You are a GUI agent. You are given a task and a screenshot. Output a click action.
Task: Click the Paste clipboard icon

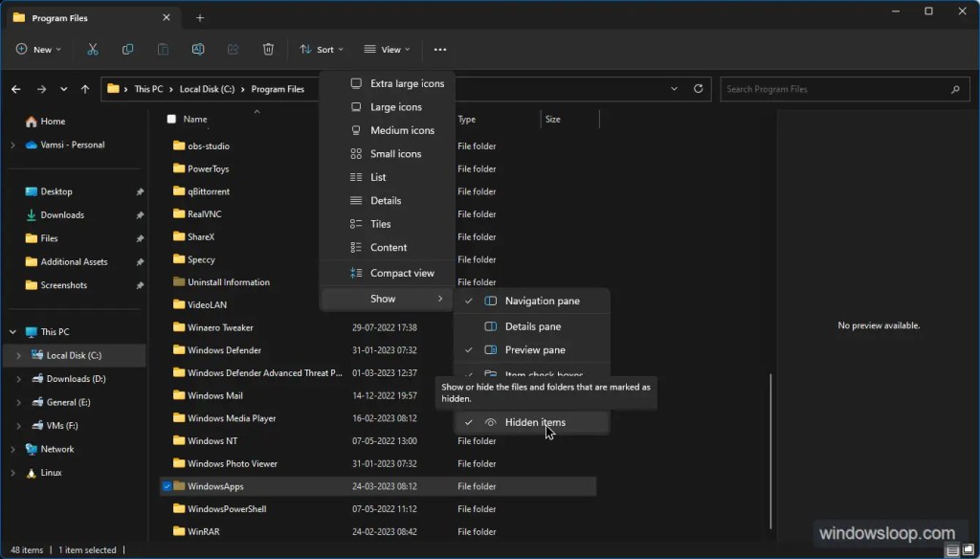(163, 50)
